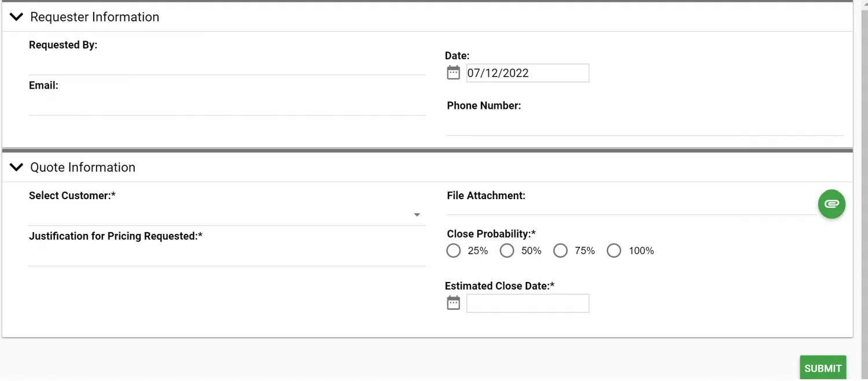
Task: Focus the Estimated Close Date input box
Action: pos(527,303)
